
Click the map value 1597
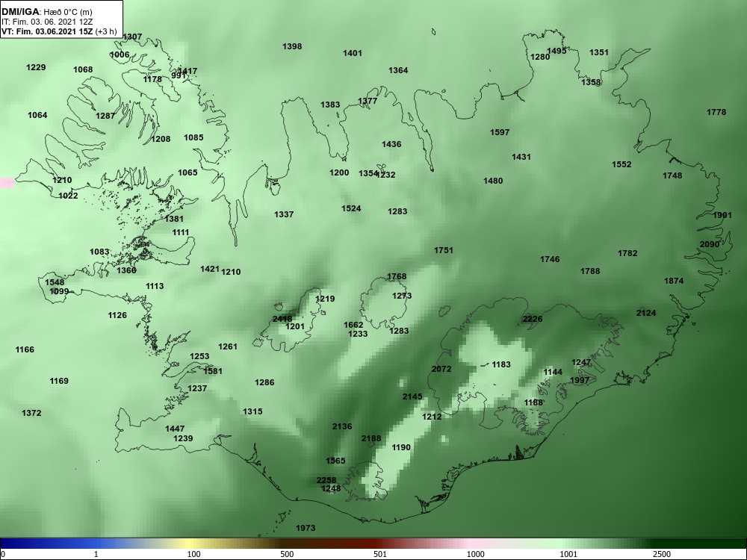[500, 132]
